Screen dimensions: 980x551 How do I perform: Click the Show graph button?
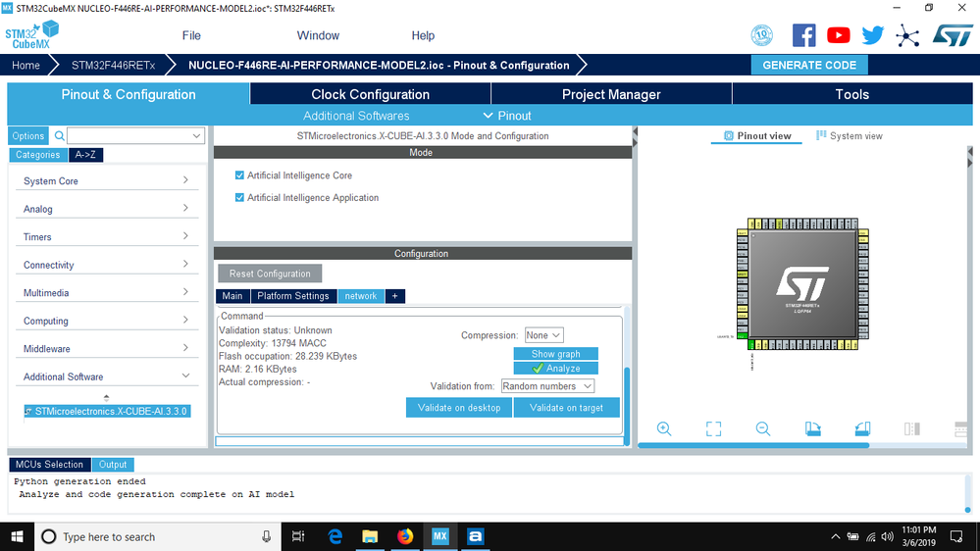pos(555,354)
